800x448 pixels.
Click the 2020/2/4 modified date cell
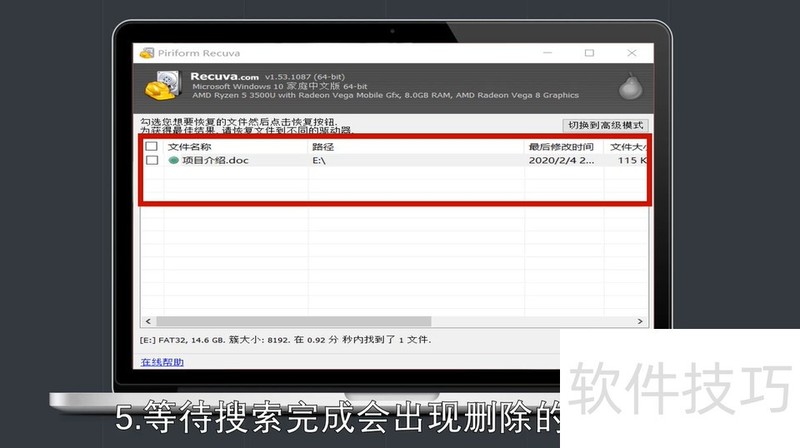(x=561, y=160)
